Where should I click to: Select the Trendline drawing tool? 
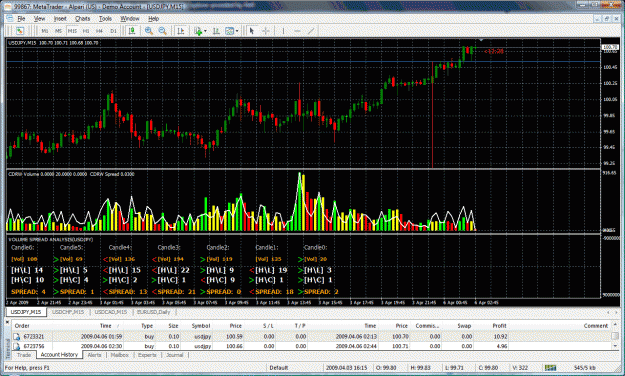[311, 31]
